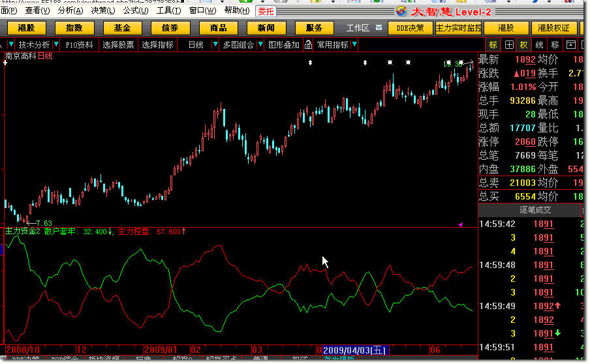This screenshot has height=364, width=590.
Task: Click the collapse panel window icon
Action: pyautogui.click(x=571, y=45)
